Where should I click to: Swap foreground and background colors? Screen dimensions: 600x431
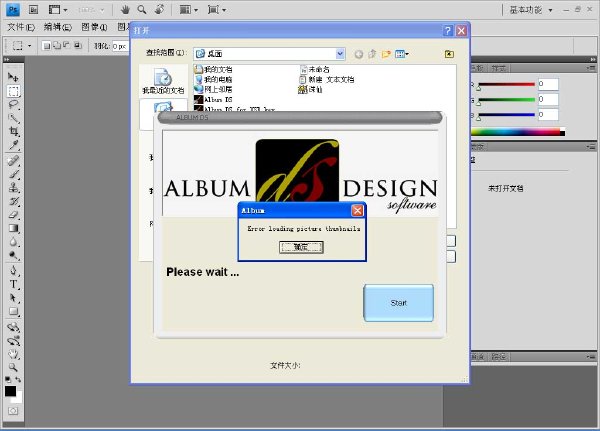18,379
